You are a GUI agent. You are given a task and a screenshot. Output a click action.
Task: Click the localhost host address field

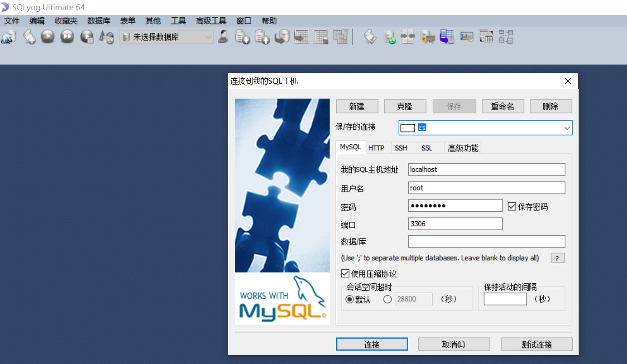click(x=486, y=170)
